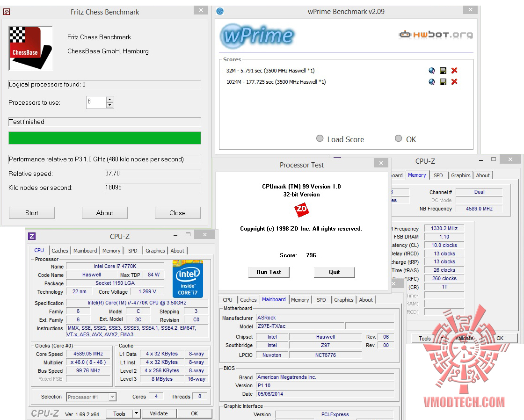The image size is (524, 420).
Task: Open Caches tab in Mainboard CPU-Z window
Action: pyautogui.click(x=248, y=300)
